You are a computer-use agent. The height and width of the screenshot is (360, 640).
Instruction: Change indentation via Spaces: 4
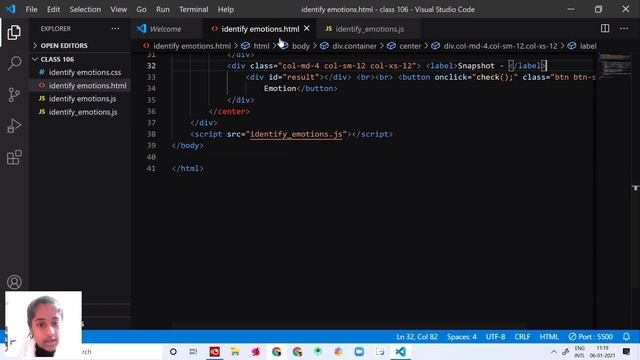point(461,337)
